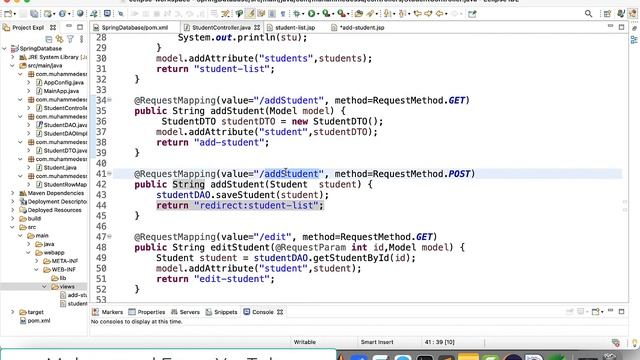640x360 pixels.
Task: Close the Console view tab
Action: coord(280,312)
